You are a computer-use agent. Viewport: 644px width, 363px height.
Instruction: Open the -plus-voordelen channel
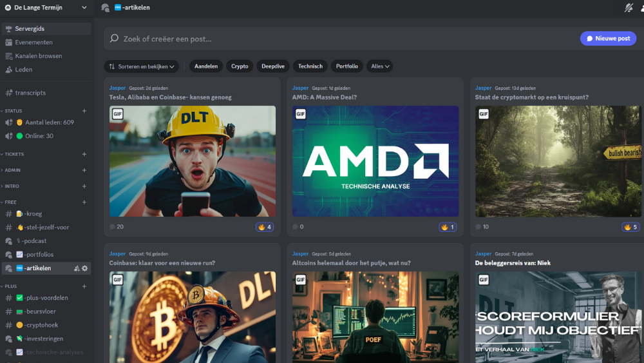(46, 298)
